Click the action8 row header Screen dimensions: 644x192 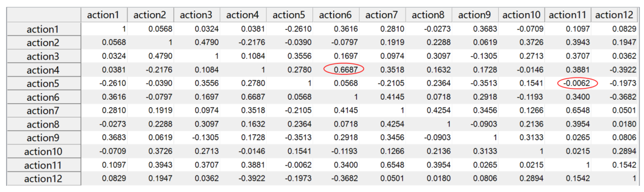(x=43, y=124)
